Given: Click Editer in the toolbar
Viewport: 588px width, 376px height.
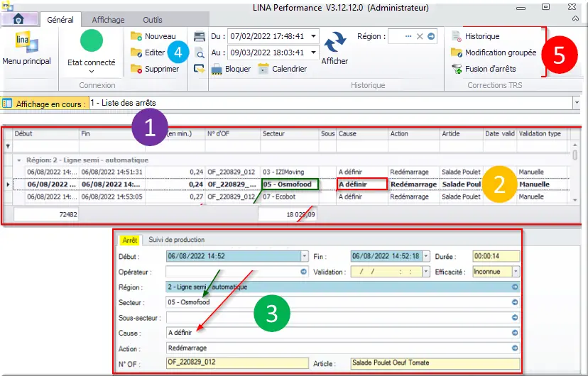Looking at the screenshot, I should pos(148,52).
